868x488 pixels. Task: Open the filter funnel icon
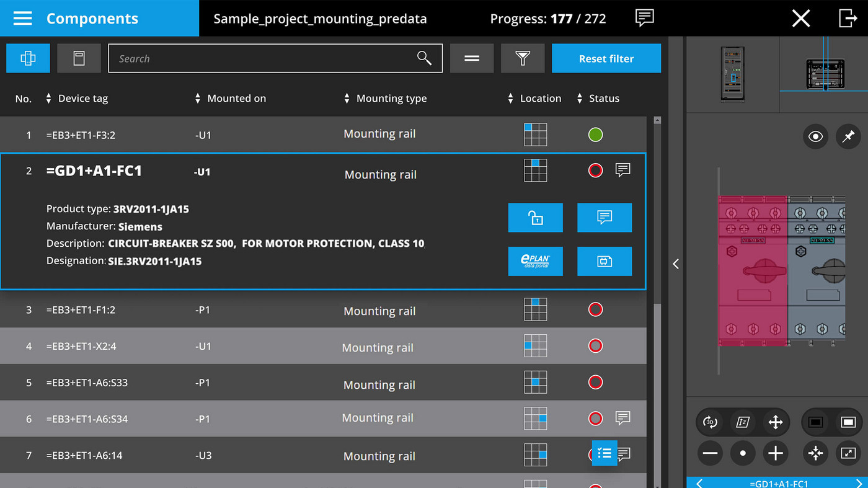[523, 58]
